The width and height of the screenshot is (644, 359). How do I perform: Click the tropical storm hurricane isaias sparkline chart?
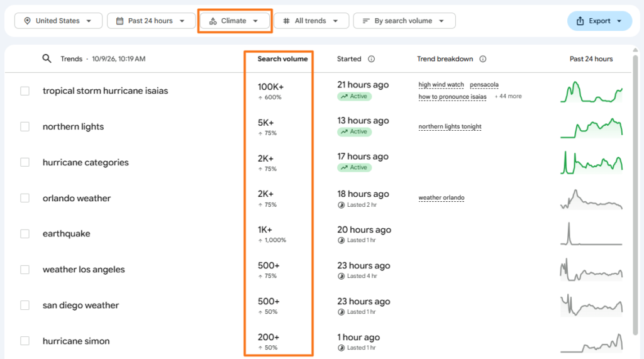591,92
